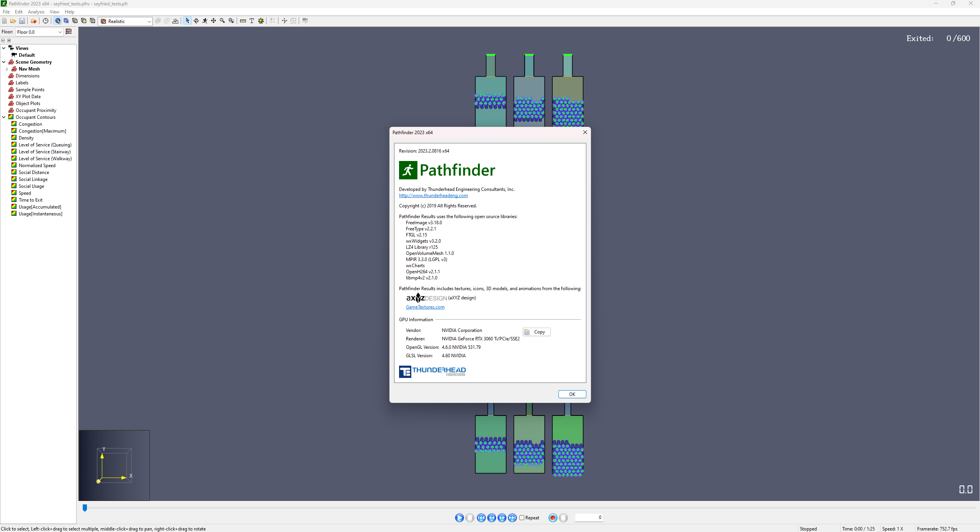The height and width of the screenshot is (532, 980).
Task: Open the Realistic render mode dropdown
Action: tap(126, 21)
